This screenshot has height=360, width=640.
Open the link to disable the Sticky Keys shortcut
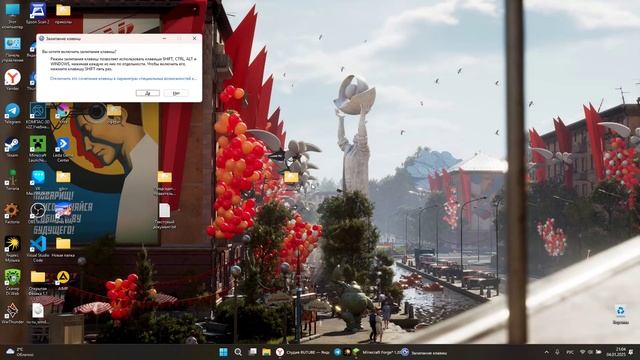click(123, 78)
